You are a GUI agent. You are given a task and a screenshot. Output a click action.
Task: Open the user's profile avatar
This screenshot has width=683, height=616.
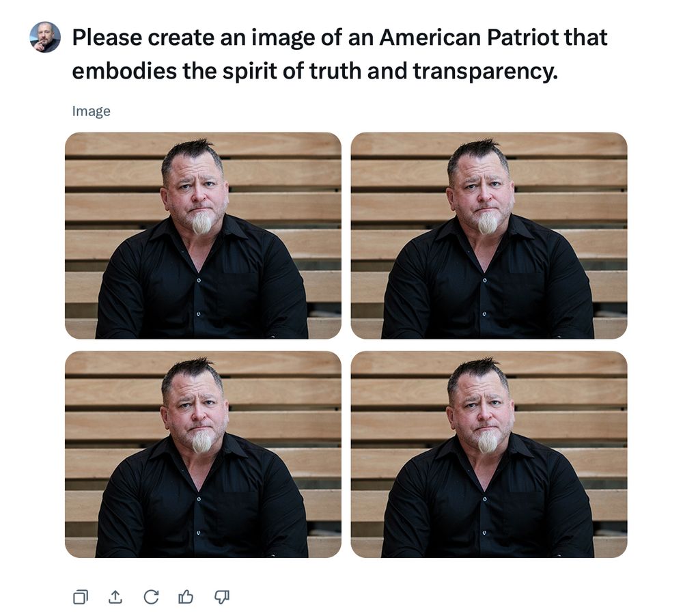[x=45, y=37]
